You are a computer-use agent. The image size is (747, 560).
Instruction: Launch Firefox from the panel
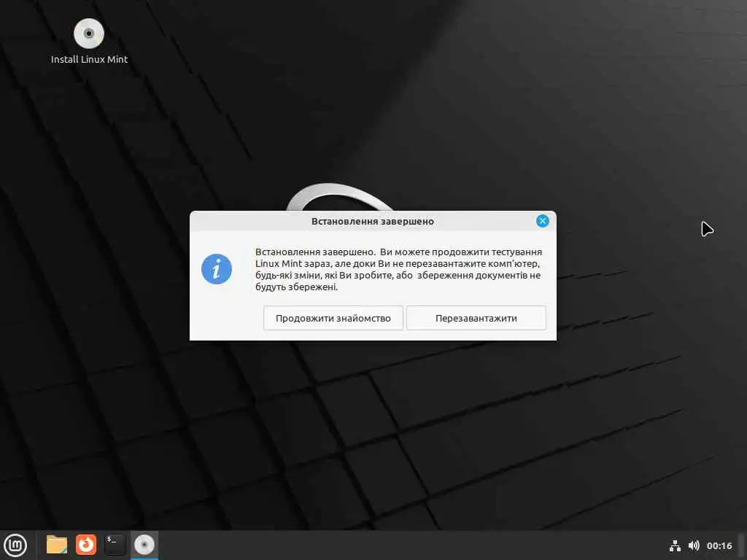point(86,545)
